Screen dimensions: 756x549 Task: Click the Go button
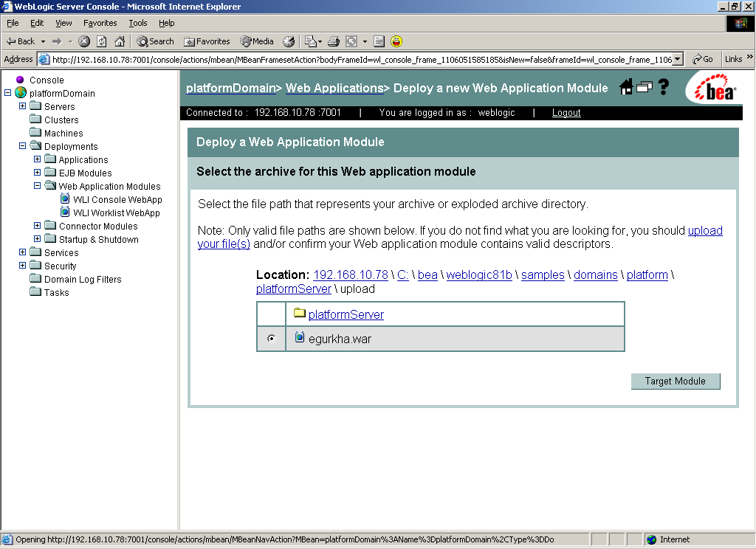click(x=703, y=59)
